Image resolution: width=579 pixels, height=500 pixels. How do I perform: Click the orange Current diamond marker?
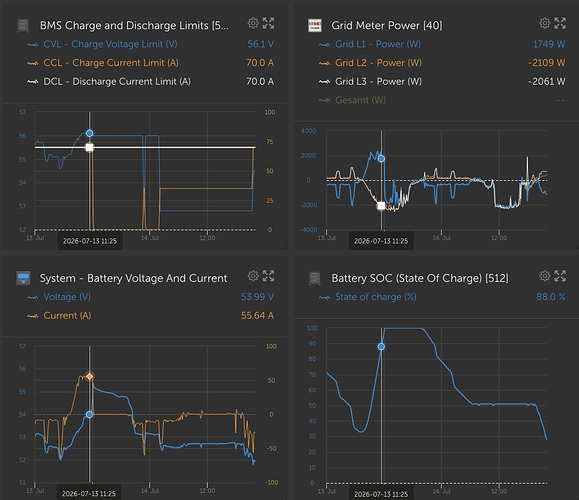click(89, 376)
